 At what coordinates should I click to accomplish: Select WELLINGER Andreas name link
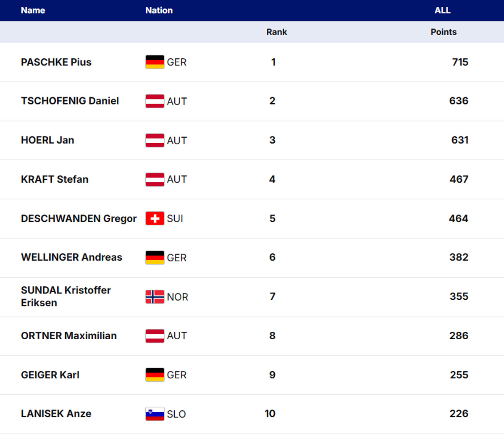pos(71,257)
